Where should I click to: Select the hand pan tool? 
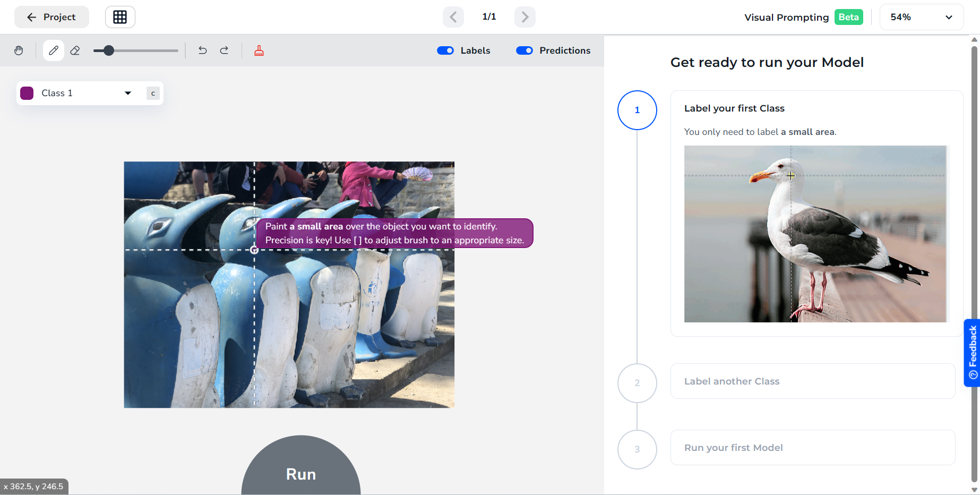point(19,50)
